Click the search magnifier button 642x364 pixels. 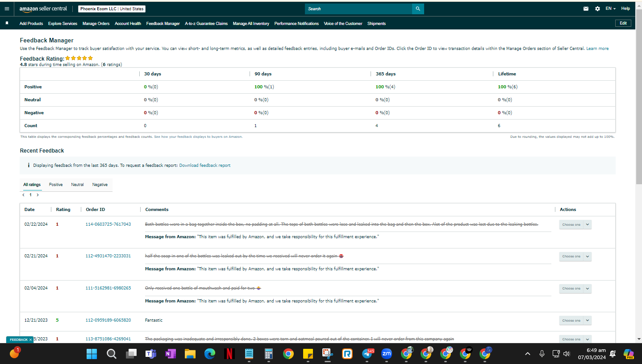tap(418, 8)
